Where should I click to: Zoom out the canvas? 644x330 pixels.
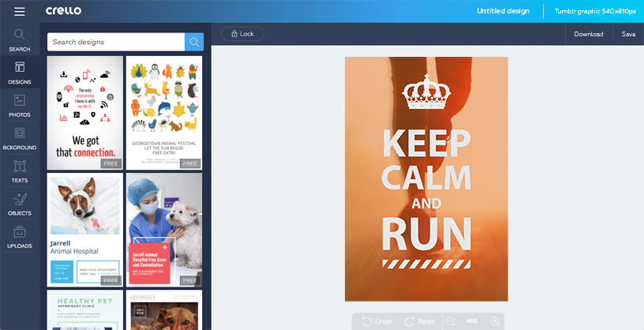click(x=451, y=321)
